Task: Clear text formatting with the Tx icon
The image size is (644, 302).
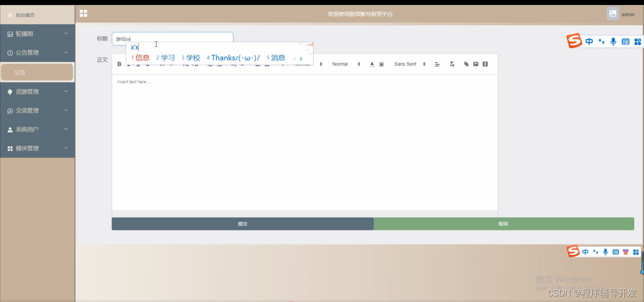Action: coord(452,64)
